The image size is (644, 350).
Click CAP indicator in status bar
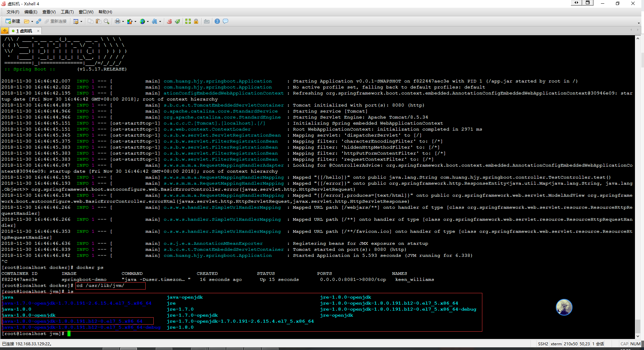[624, 344]
